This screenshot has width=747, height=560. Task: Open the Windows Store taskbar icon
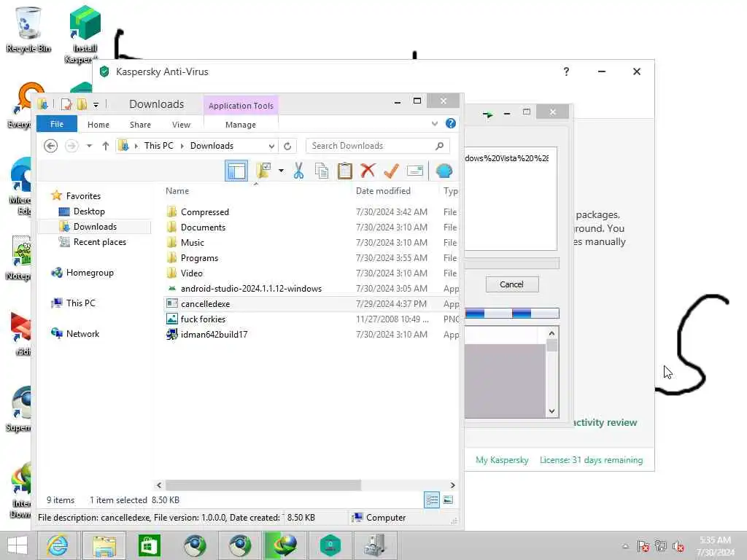149,545
